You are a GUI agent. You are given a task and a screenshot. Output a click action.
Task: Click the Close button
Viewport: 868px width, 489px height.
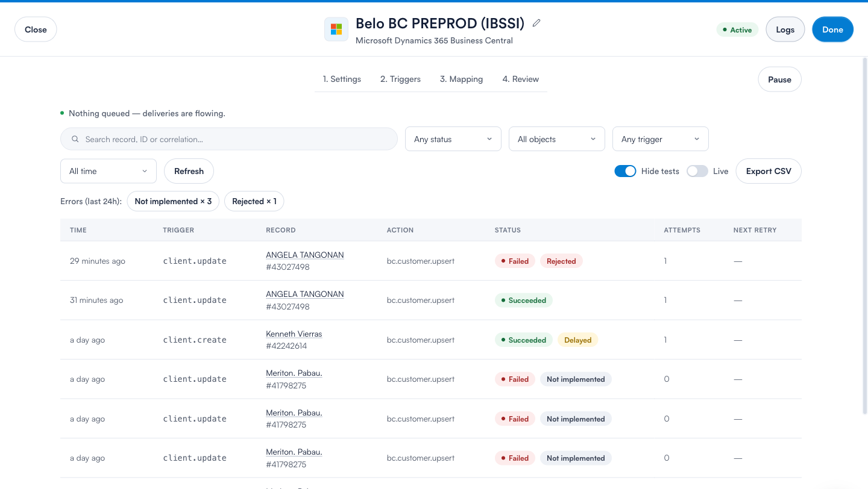click(x=36, y=30)
